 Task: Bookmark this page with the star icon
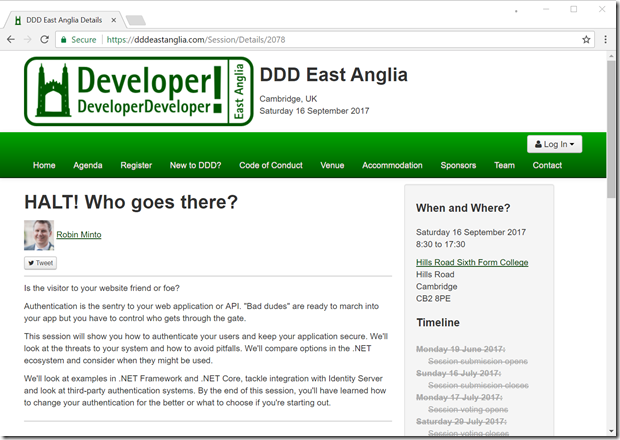point(586,40)
